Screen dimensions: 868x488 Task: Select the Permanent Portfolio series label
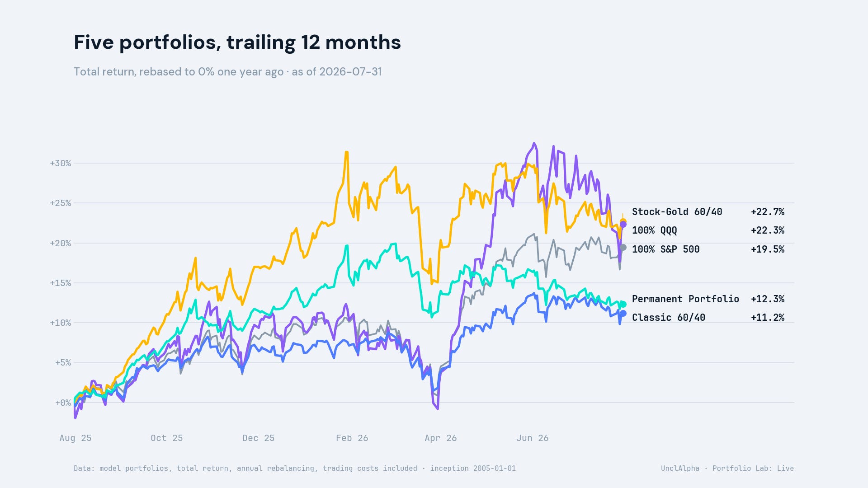click(x=685, y=299)
